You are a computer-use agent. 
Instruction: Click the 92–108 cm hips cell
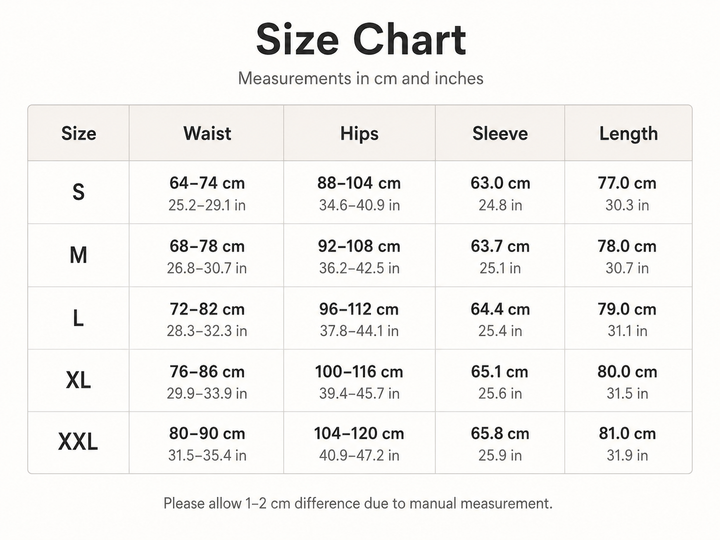360,256
